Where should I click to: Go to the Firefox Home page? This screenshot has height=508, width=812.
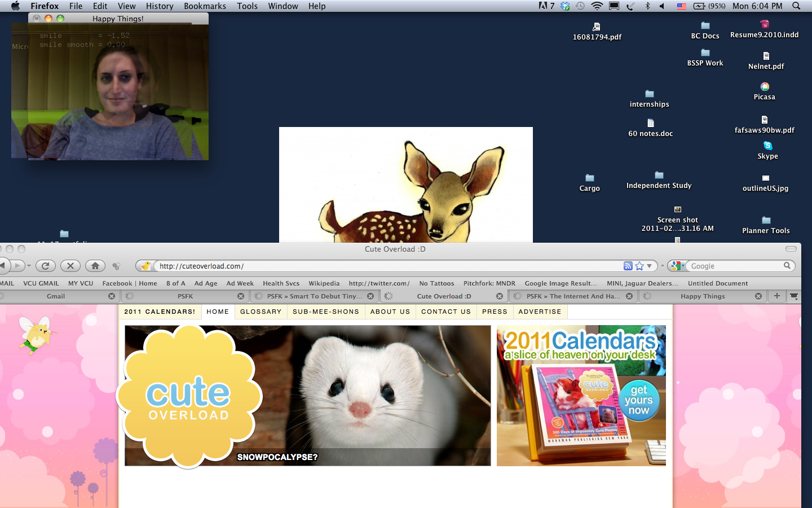pos(95,266)
